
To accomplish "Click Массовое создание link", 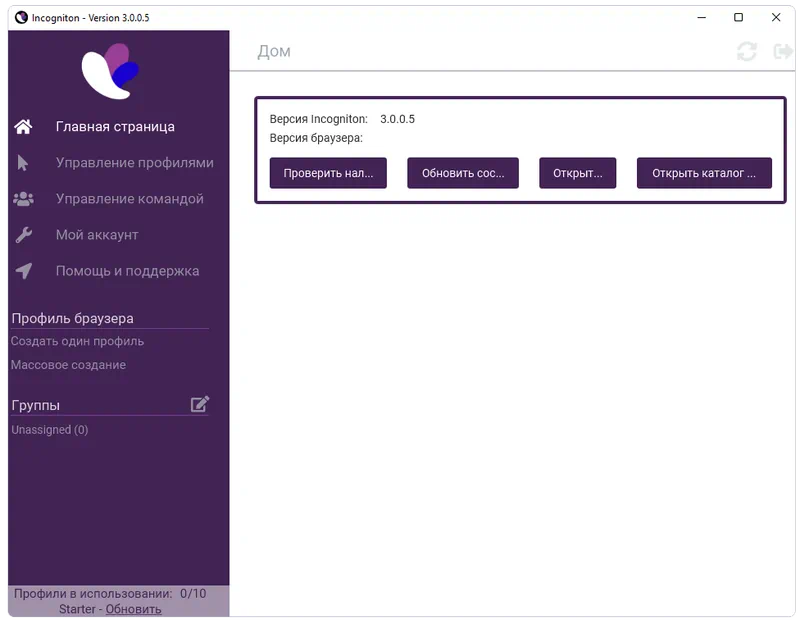I will (x=68, y=365).
